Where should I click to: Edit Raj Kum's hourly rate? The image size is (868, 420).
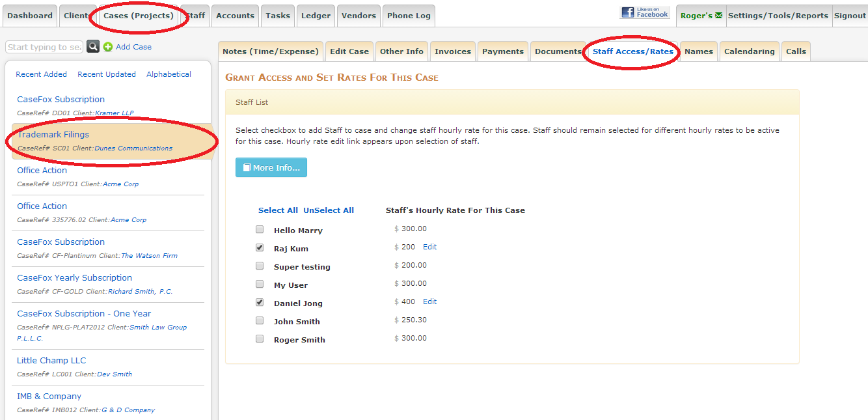pos(429,247)
